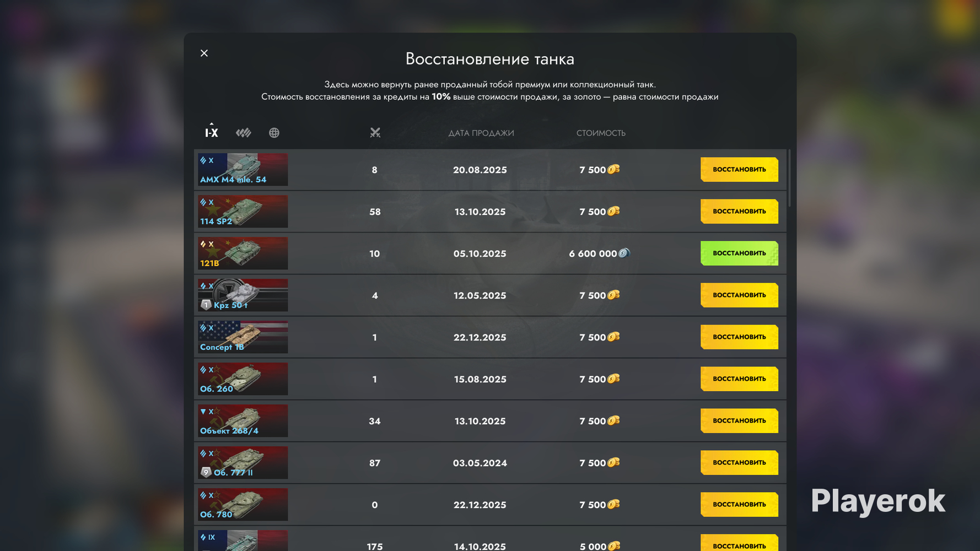Sort by nation globe icon
This screenshot has height=551, width=980.
(274, 133)
